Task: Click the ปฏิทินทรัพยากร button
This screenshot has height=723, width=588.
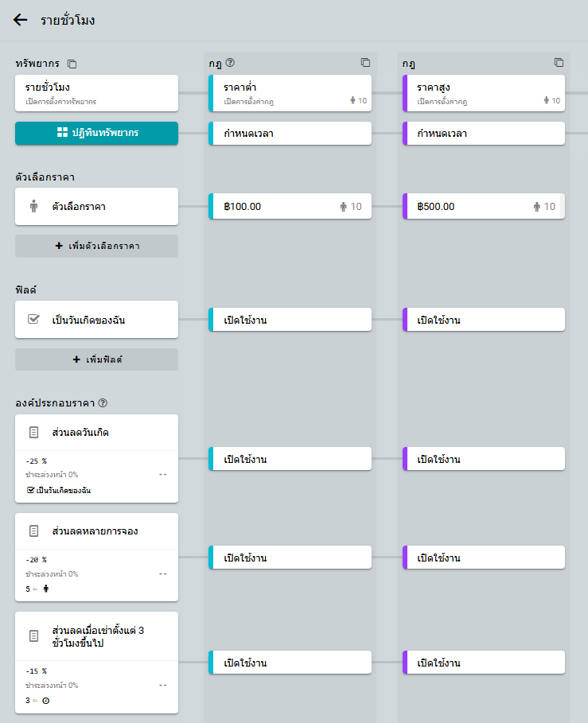Action: tap(96, 133)
